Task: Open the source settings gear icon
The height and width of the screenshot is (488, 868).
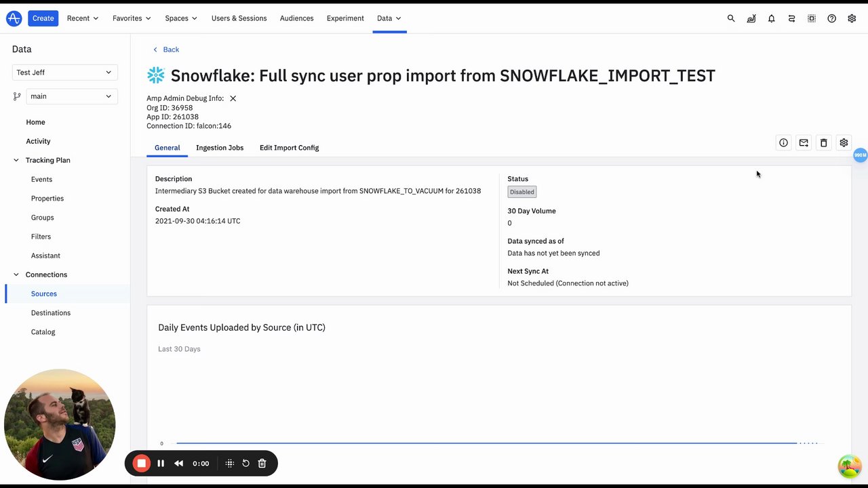Action: pos(844,143)
